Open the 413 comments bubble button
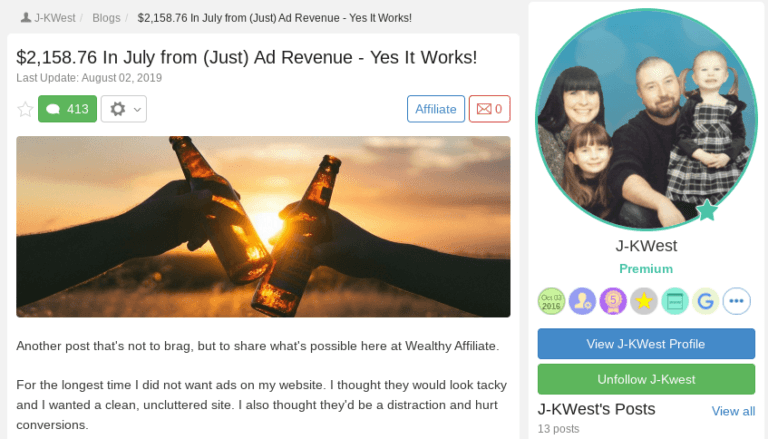 pos(68,109)
